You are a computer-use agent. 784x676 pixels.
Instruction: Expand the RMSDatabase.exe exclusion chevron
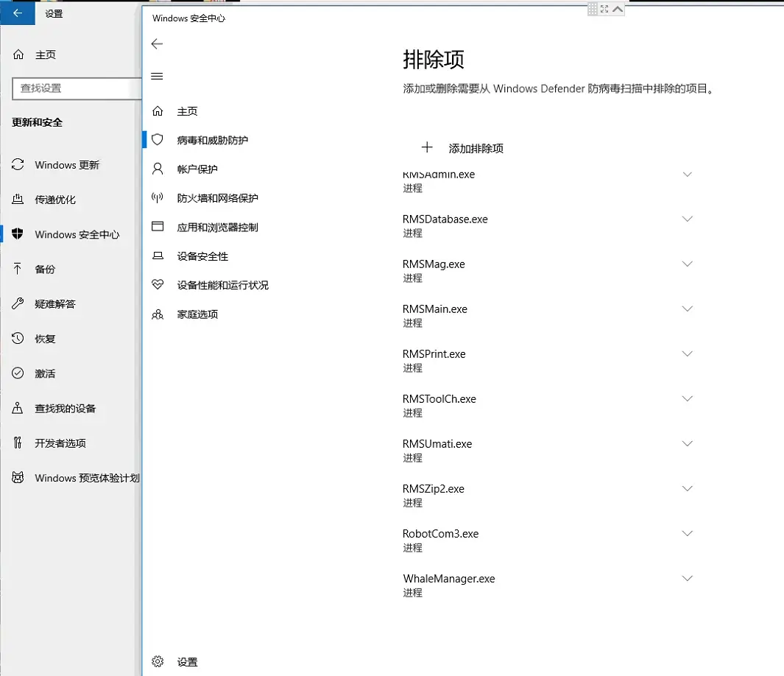click(688, 219)
